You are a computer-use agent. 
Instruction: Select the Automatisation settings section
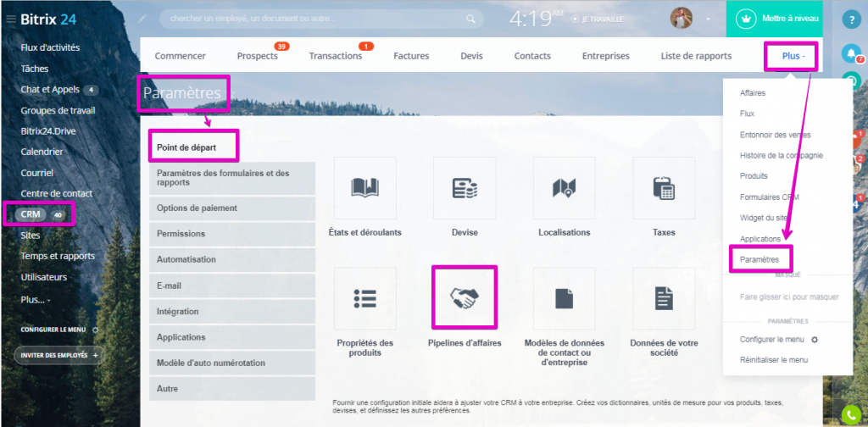pyautogui.click(x=232, y=259)
